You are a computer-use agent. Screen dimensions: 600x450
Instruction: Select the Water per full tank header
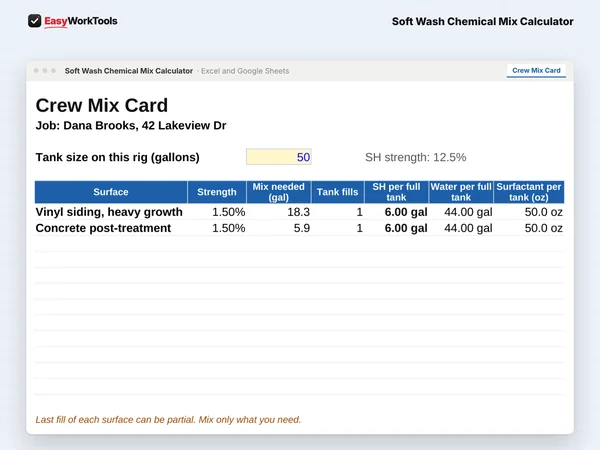click(461, 192)
